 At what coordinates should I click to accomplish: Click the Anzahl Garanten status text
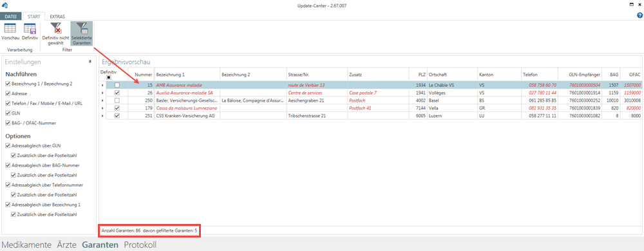(x=149, y=231)
